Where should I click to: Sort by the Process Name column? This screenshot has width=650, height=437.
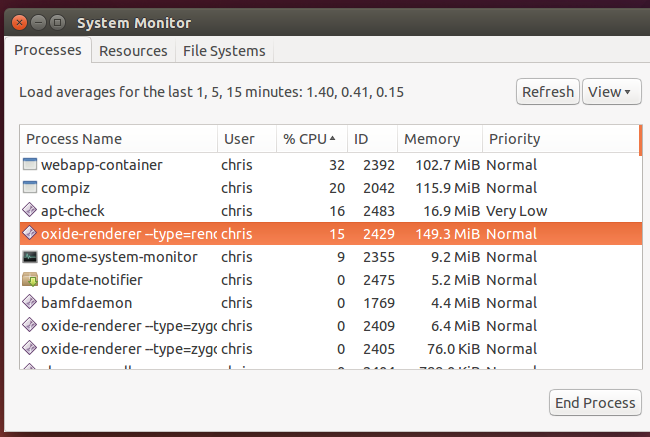point(118,139)
